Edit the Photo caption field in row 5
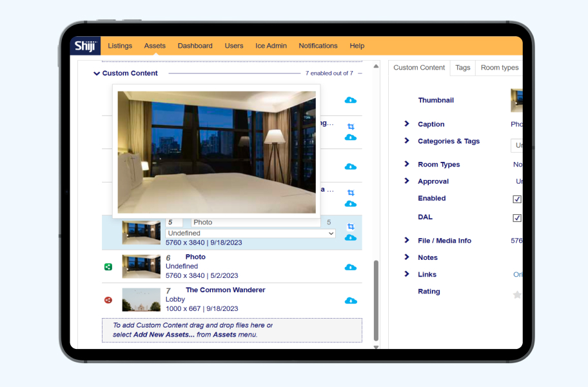This screenshot has height=387, width=588. 256,223
